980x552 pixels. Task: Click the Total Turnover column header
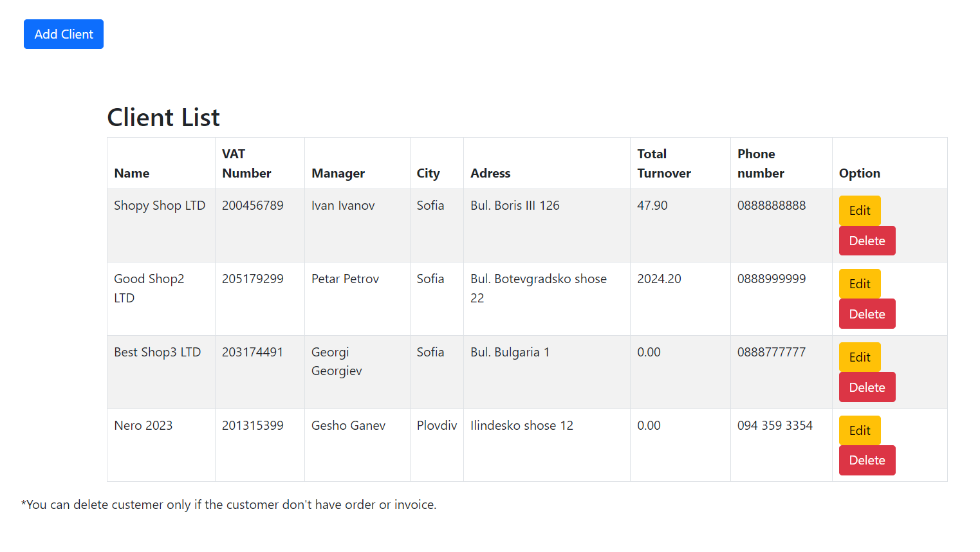[x=663, y=163]
